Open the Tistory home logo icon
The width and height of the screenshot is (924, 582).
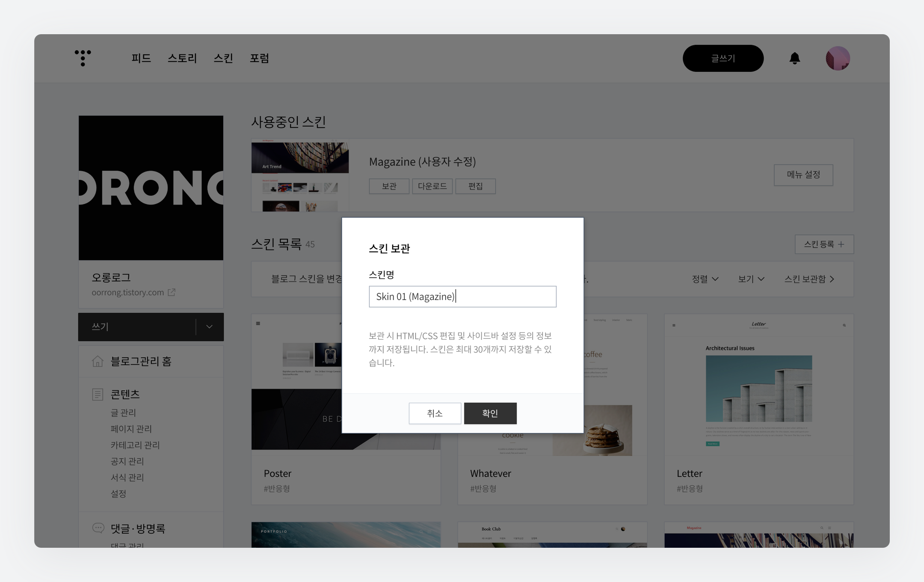coord(83,58)
